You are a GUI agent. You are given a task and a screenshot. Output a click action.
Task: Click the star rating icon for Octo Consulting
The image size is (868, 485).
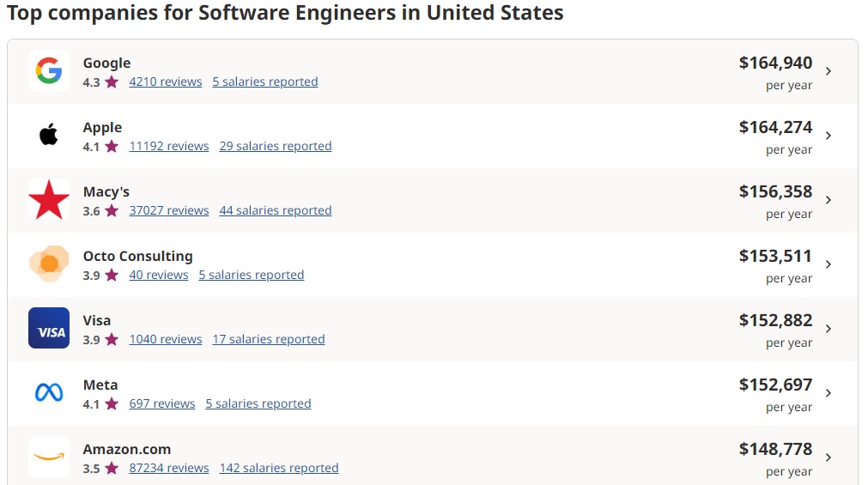pyautogui.click(x=112, y=275)
